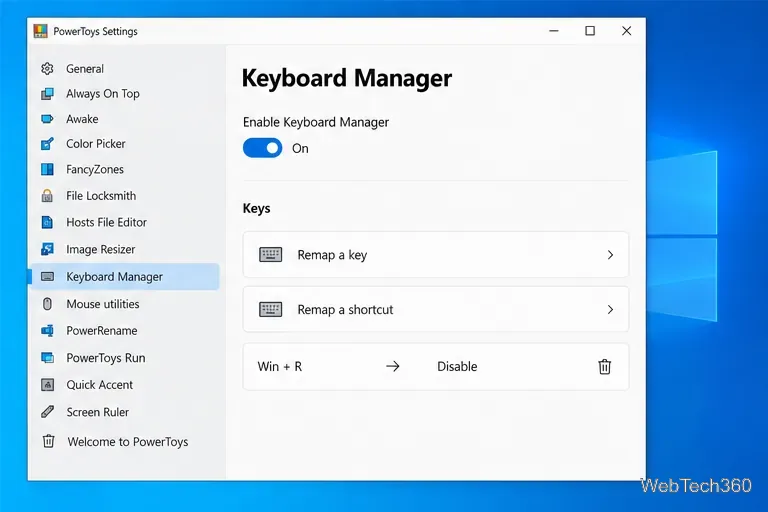The width and height of the screenshot is (768, 512).
Task: Open Mouse utilities settings
Action: pos(103,304)
